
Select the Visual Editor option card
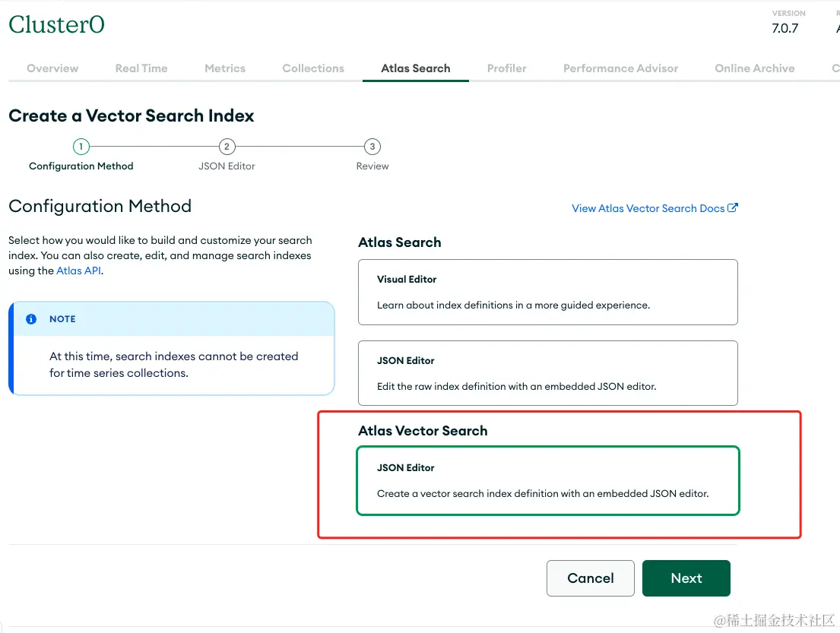547,292
